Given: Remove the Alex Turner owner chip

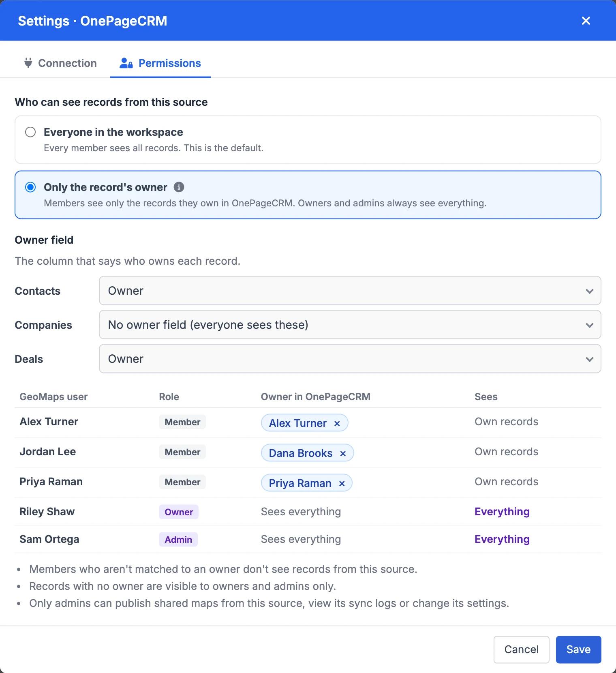Looking at the screenshot, I should tap(337, 423).
